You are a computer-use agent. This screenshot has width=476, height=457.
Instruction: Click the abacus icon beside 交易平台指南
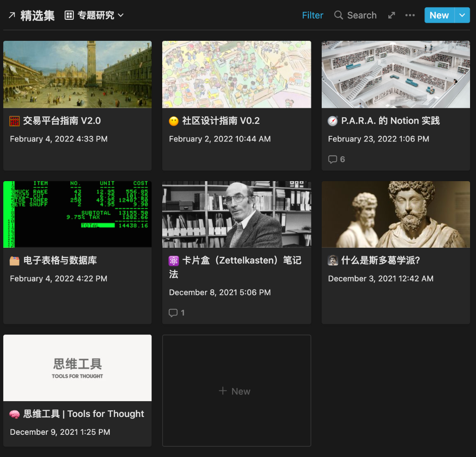coord(15,121)
